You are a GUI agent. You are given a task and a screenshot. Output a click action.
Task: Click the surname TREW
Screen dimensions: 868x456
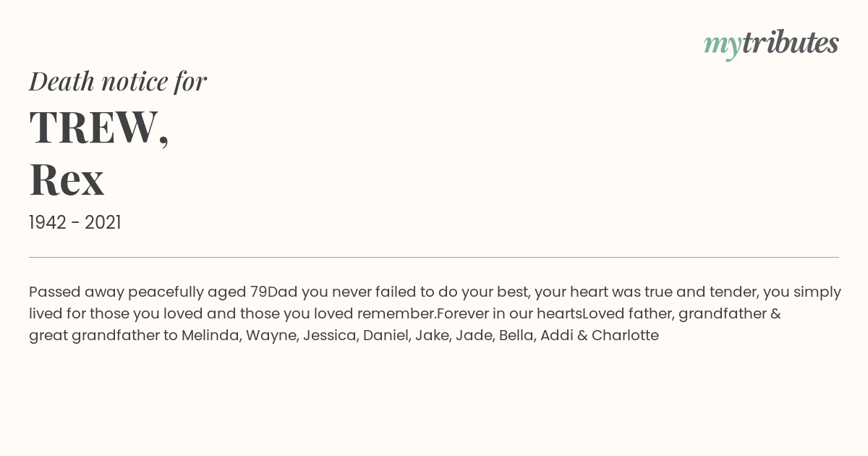(x=99, y=127)
